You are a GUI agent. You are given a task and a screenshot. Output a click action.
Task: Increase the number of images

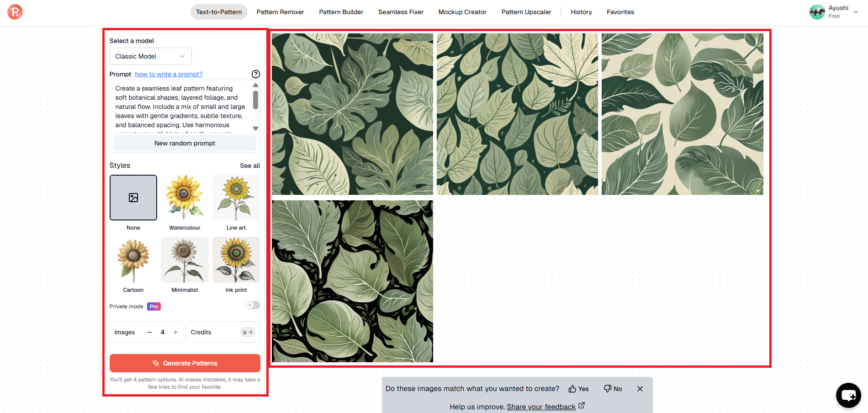175,332
